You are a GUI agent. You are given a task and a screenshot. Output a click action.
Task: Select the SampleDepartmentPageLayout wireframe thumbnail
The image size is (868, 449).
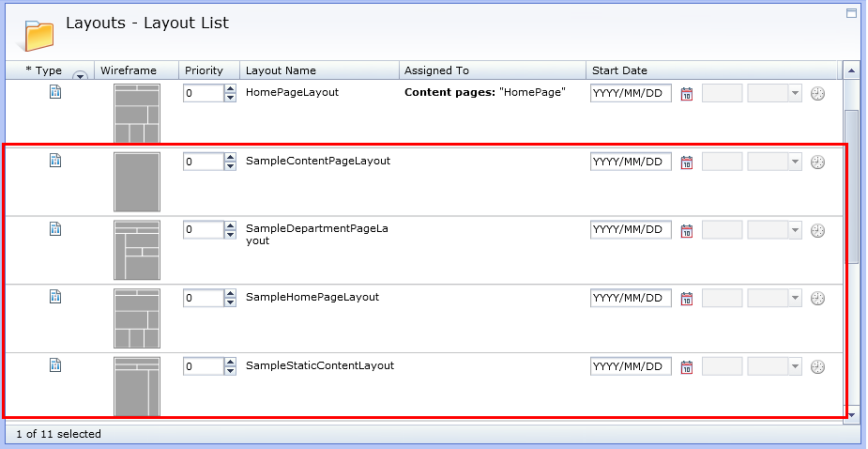point(137,250)
